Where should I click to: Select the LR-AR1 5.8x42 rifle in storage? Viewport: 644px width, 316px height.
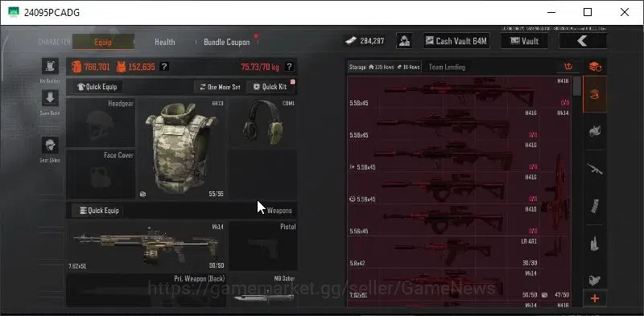click(443, 252)
